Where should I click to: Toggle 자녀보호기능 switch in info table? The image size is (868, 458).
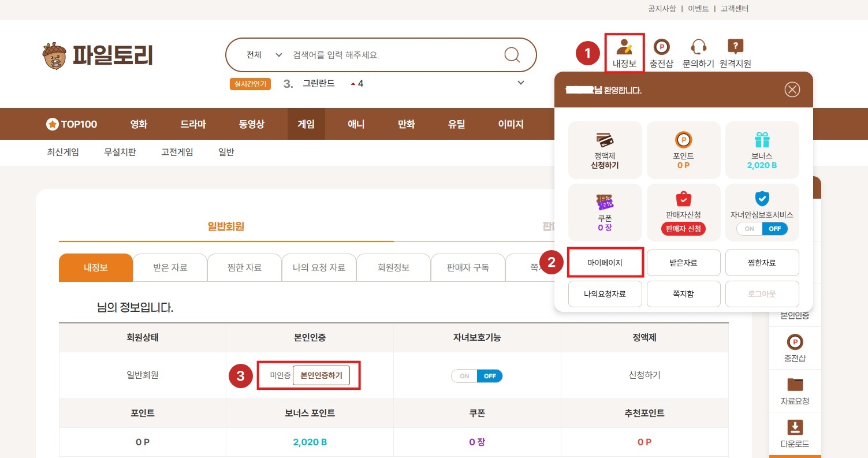point(477,376)
